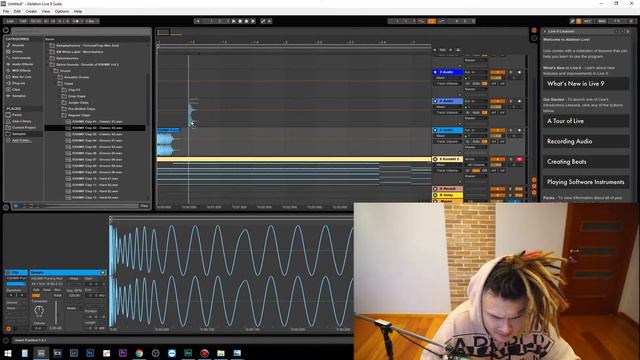Open A Tour of Live lesson
Image resolution: width=640 pixels, height=360 pixels.
point(586,121)
